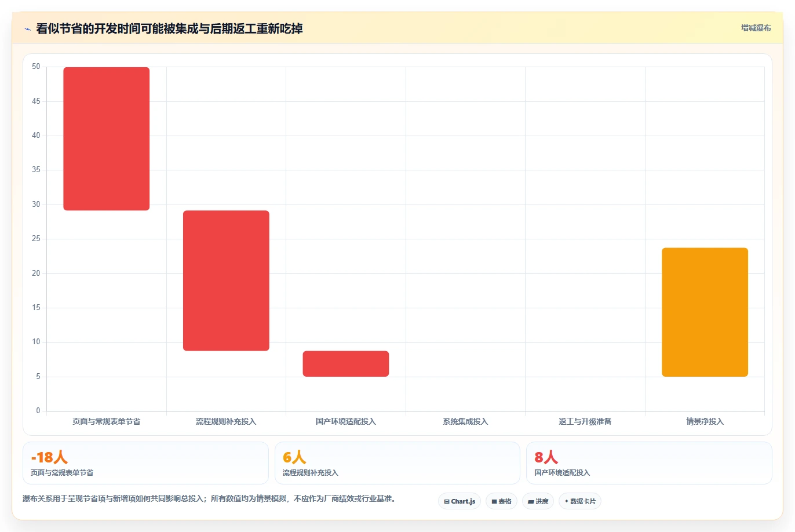
Task: Open the -18人 data card
Action: pos(145,463)
